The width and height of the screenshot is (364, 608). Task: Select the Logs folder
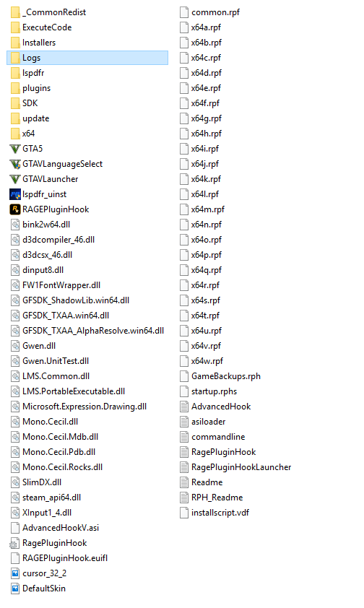(87, 58)
